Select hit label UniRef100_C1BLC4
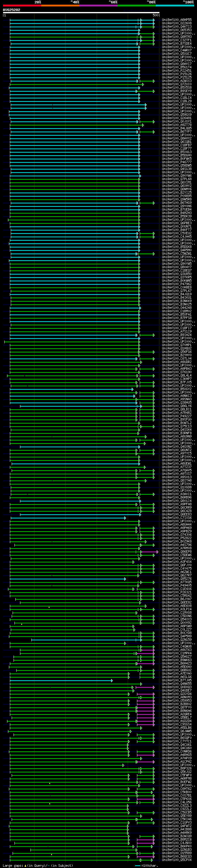The image size is (197, 868). pyautogui.click(x=177, y=98)
